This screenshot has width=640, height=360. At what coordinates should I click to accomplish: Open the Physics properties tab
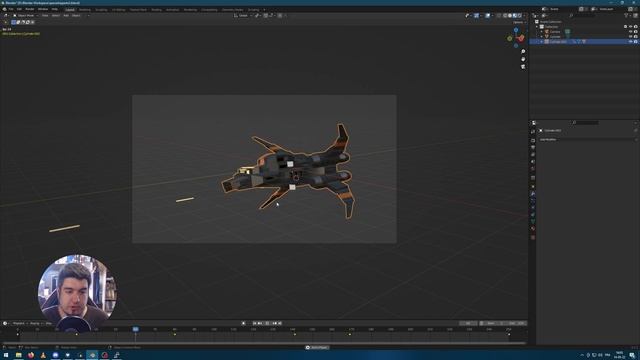tap(533, 207)
